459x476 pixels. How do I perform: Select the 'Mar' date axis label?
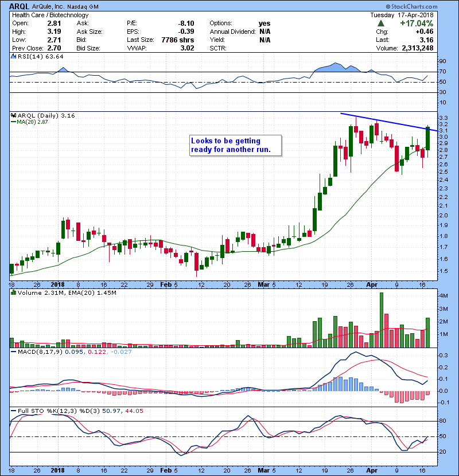pyautogui.click(x=263, y=284)
